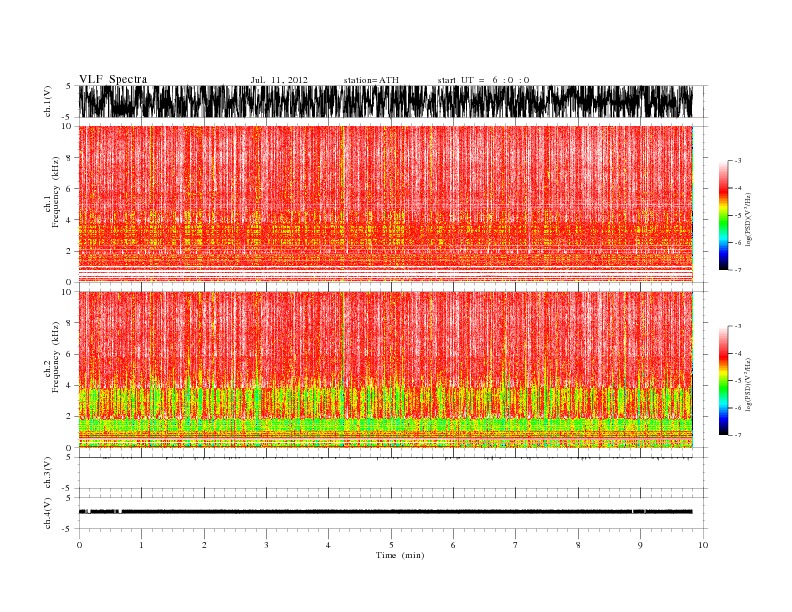Click the time axis tick label "8"
The height and width of the screenshot is (612, 792).
(578, 545)
